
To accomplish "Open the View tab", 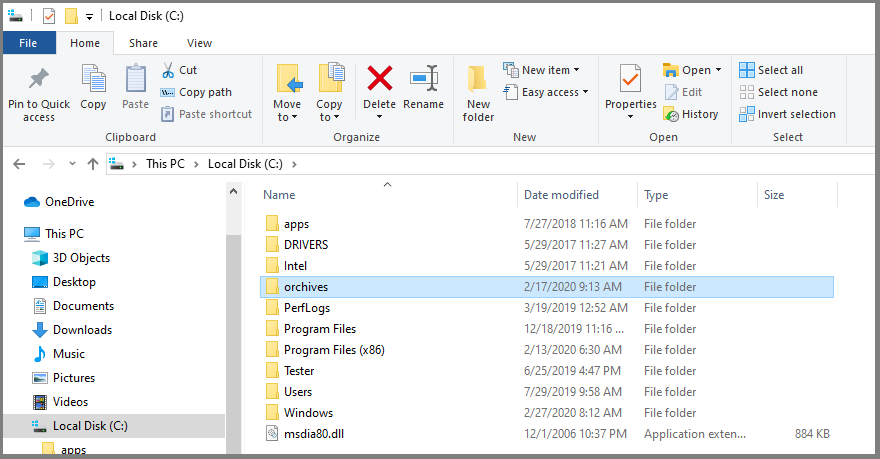I will pos(199,43).
